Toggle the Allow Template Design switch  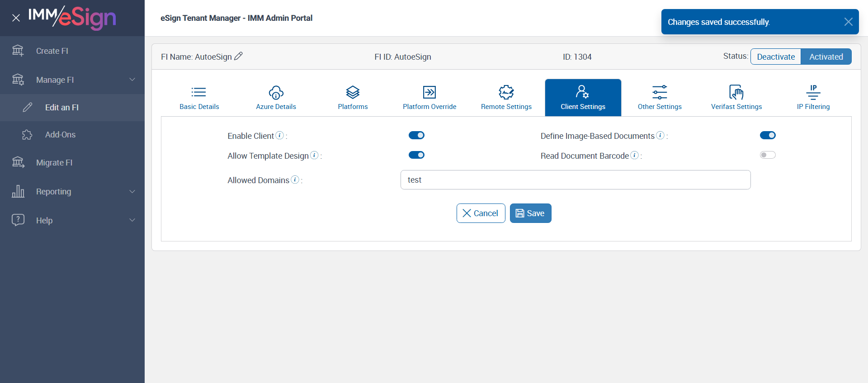coord(416,155)
